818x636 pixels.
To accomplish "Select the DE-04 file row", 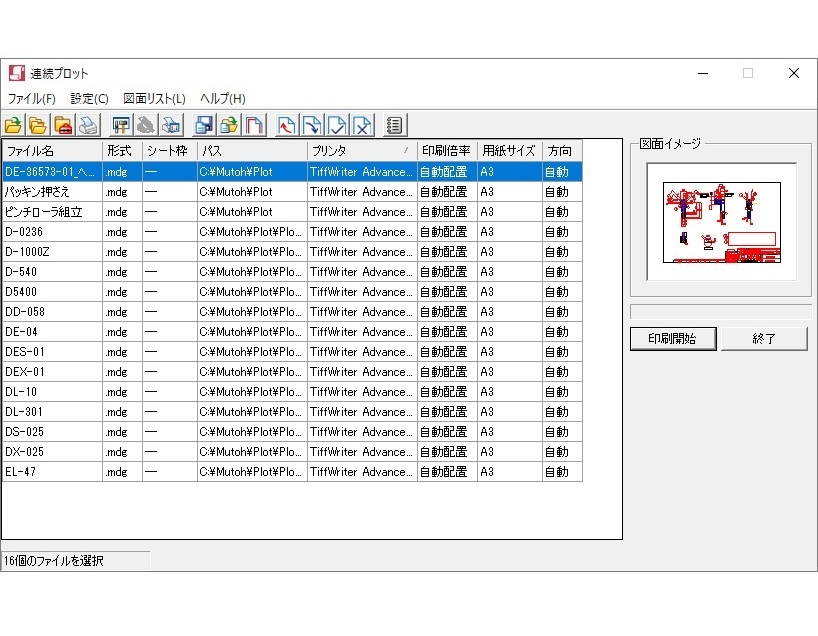I will pos(292,332).
